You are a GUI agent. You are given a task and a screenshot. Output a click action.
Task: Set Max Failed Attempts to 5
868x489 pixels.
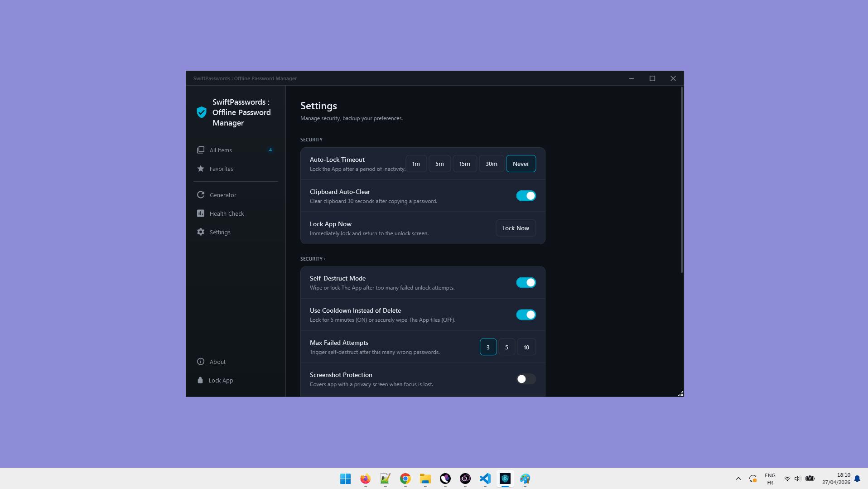(506, 347)
